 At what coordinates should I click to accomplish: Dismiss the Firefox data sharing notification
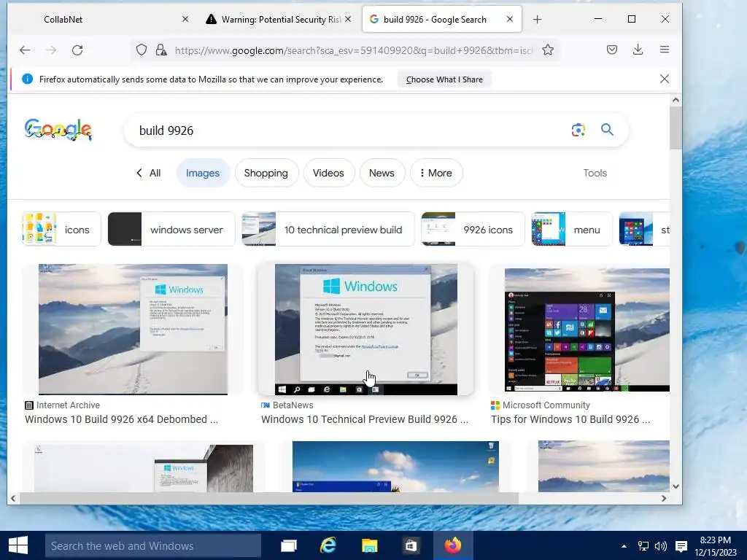coord(665,79)
